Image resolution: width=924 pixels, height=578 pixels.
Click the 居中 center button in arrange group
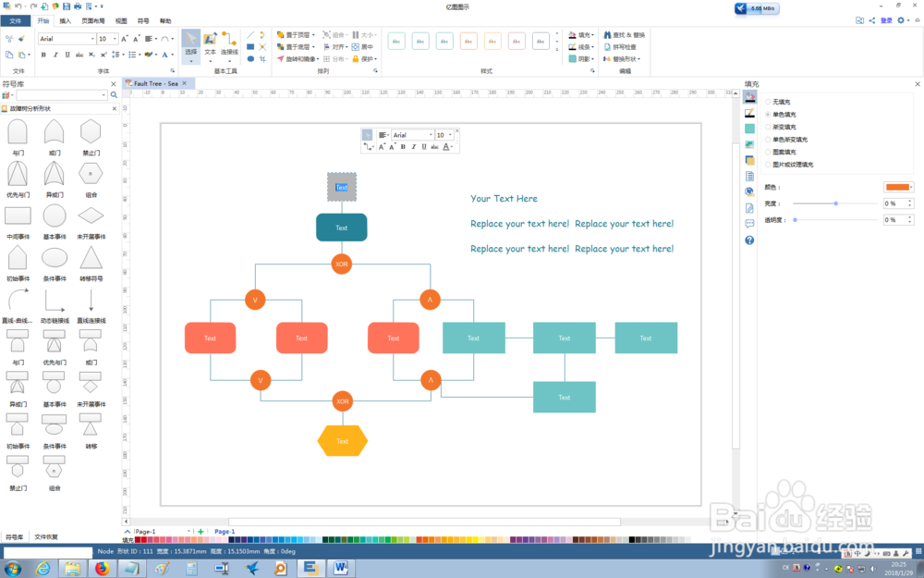click(362, 47)
